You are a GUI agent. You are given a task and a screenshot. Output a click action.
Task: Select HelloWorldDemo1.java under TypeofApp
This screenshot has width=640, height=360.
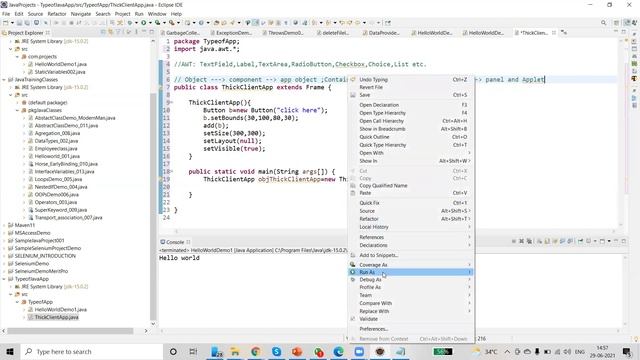(x=60, y=310)
